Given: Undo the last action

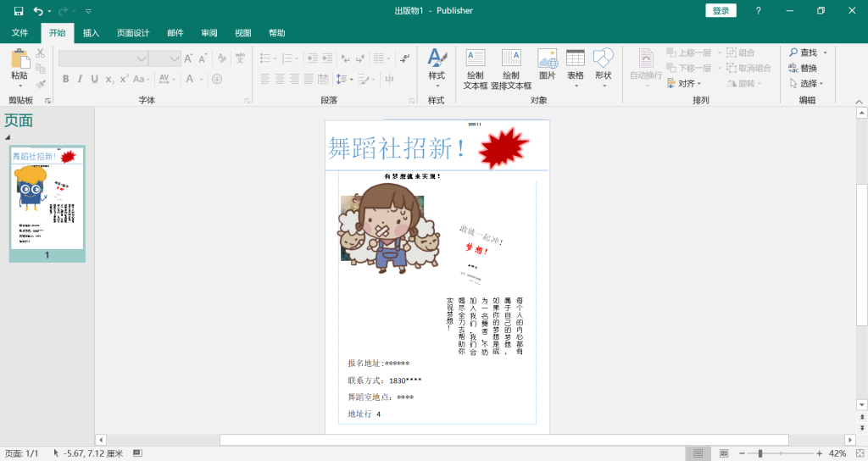Looking at the screenshot, I should [38, 11].
